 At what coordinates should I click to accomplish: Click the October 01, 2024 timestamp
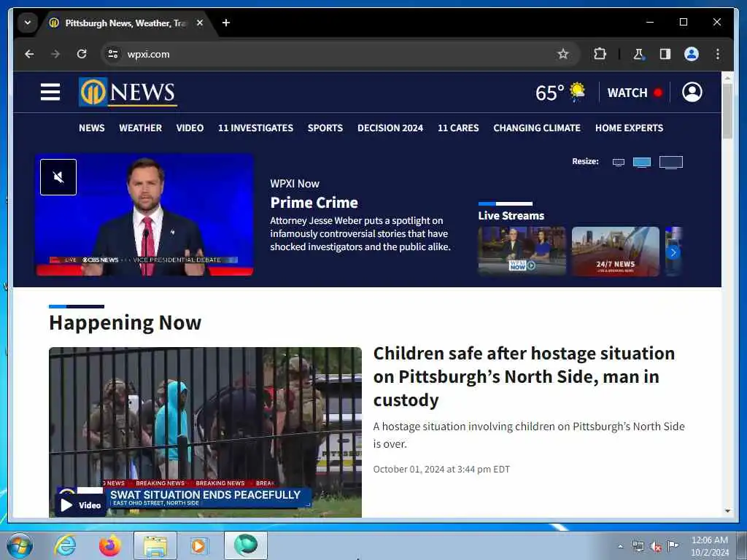click(x=441, y=470)
